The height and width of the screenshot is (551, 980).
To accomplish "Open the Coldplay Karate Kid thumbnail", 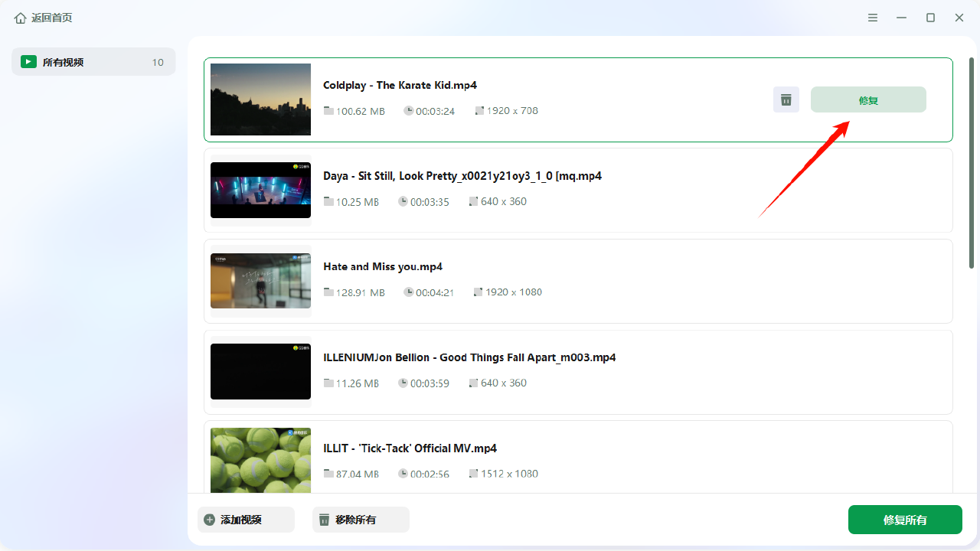I will [260, 99].
